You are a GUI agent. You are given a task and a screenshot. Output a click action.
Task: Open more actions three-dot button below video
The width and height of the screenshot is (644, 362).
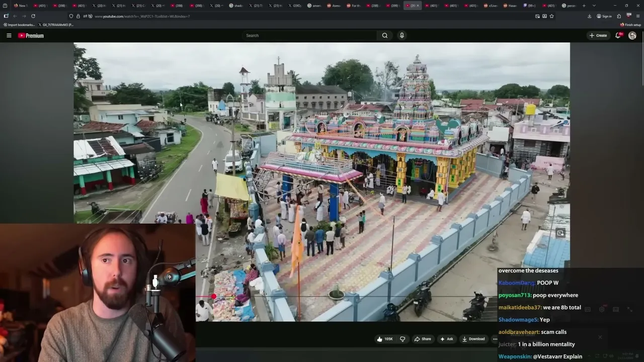coord(495,339)
